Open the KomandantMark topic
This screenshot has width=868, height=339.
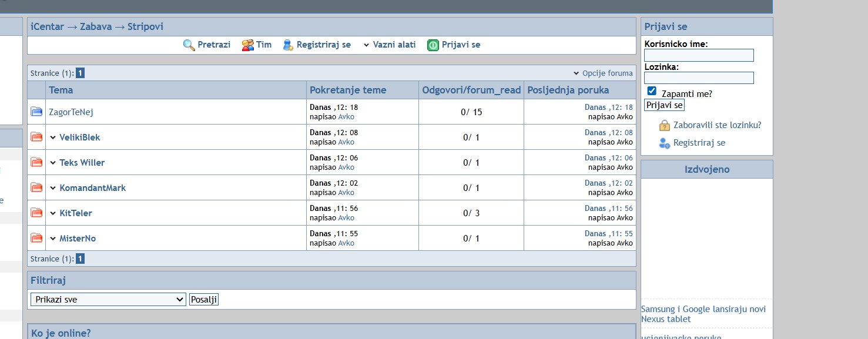tap(92, 188)
